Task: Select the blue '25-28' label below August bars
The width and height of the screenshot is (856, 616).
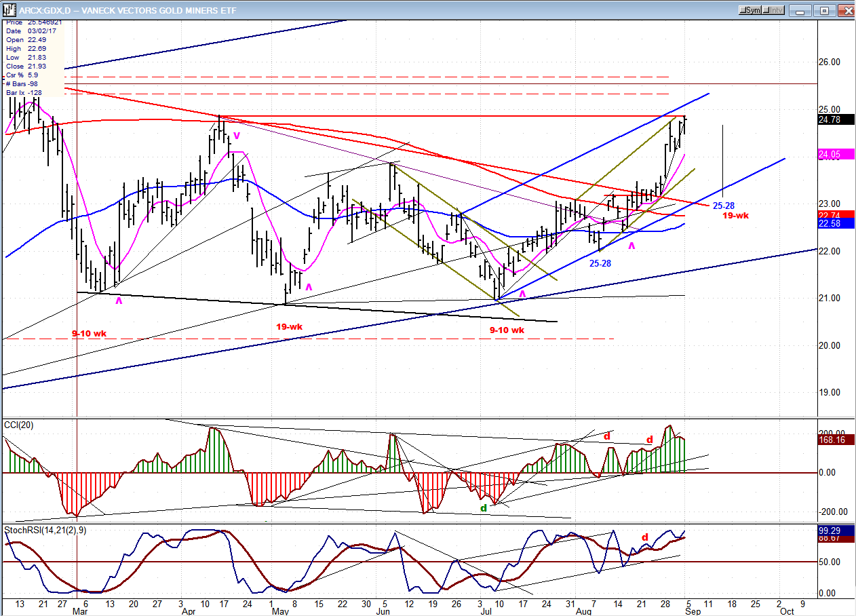Action: pyautogui.click(x=600, y=263)
